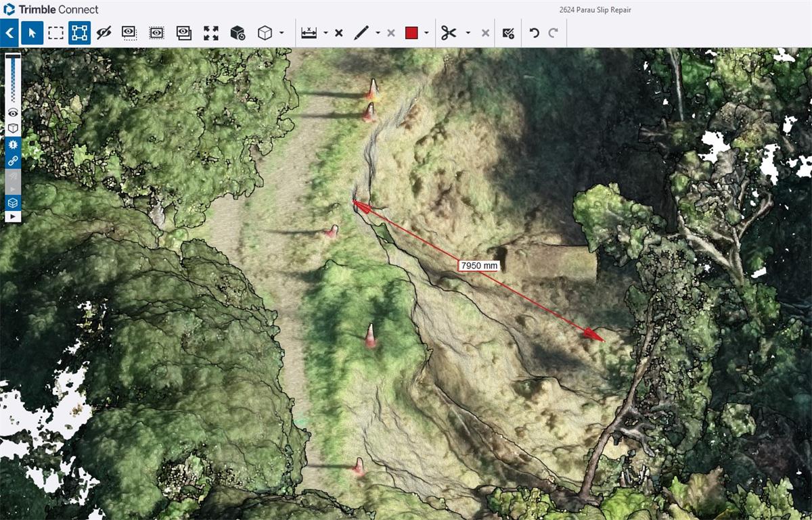Click the greyed X beside the pencil

click(390, 32)
